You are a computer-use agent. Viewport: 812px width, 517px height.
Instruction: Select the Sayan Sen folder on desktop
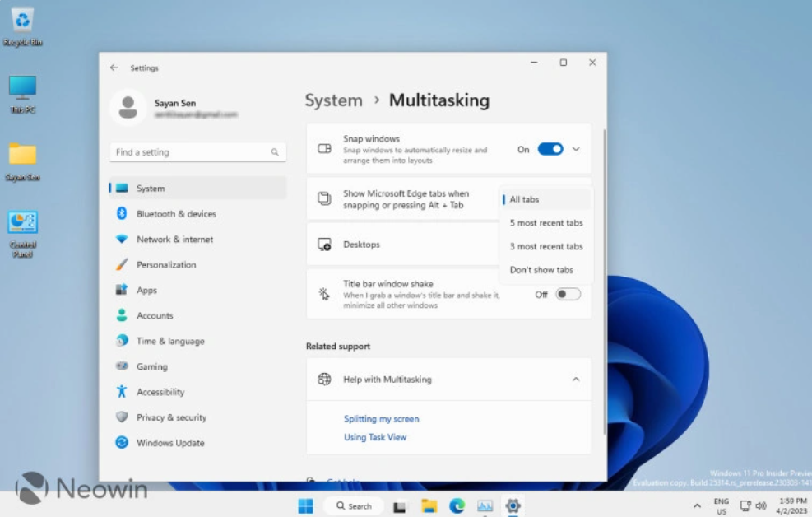(23, 161)
